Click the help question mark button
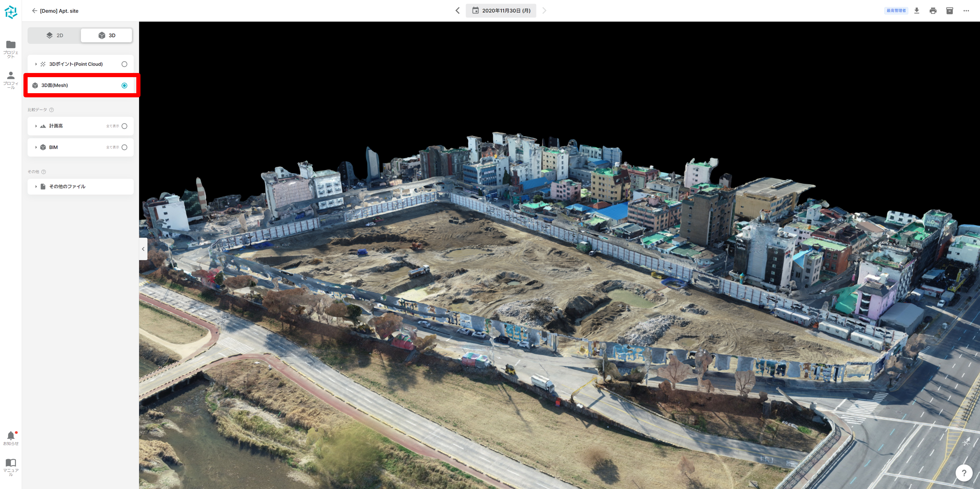 pos(964,473)
